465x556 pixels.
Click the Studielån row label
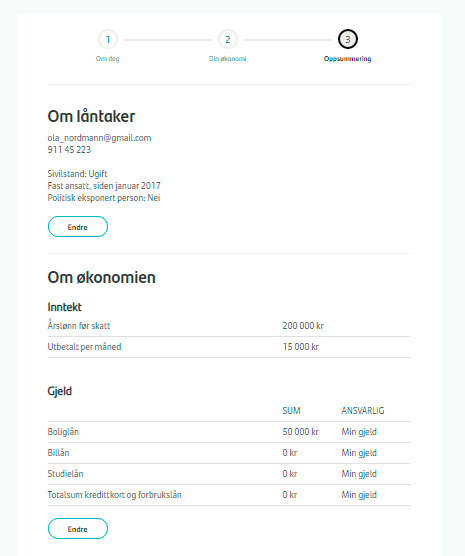click(65, 474)
